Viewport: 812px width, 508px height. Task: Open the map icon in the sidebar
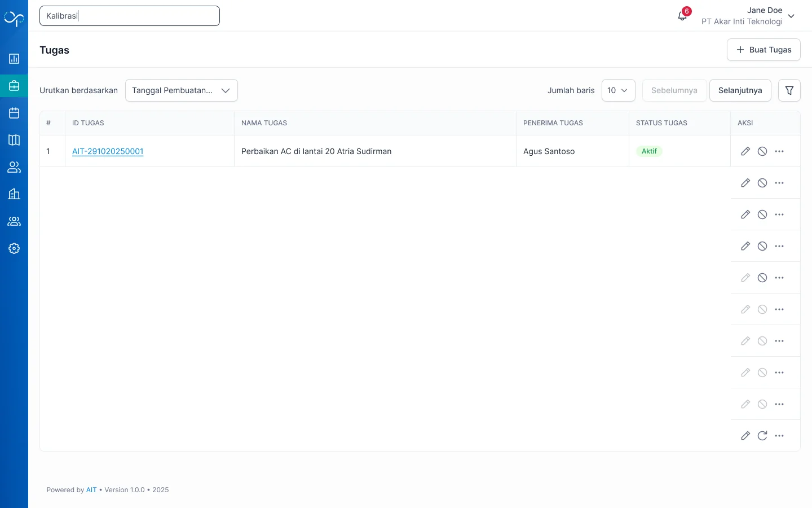[14, 140]
